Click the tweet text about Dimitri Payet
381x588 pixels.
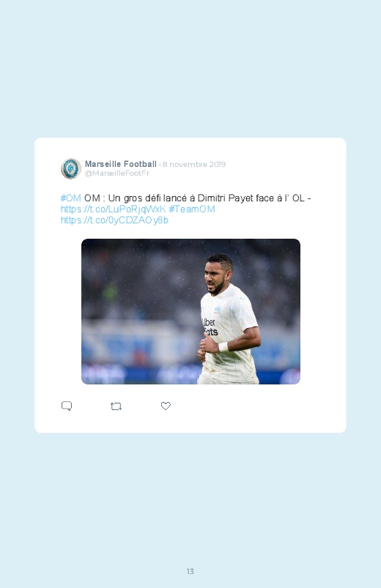(197, 198)
